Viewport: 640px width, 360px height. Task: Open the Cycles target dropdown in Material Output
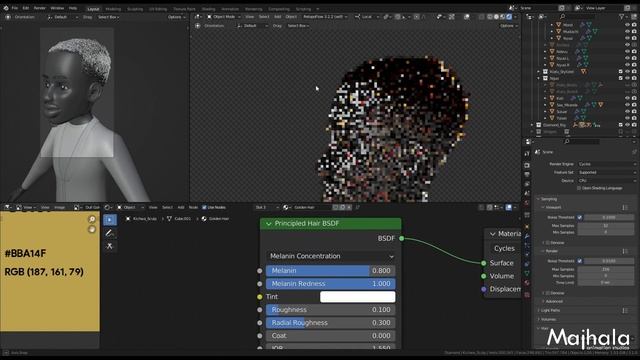tap(504, 249)
